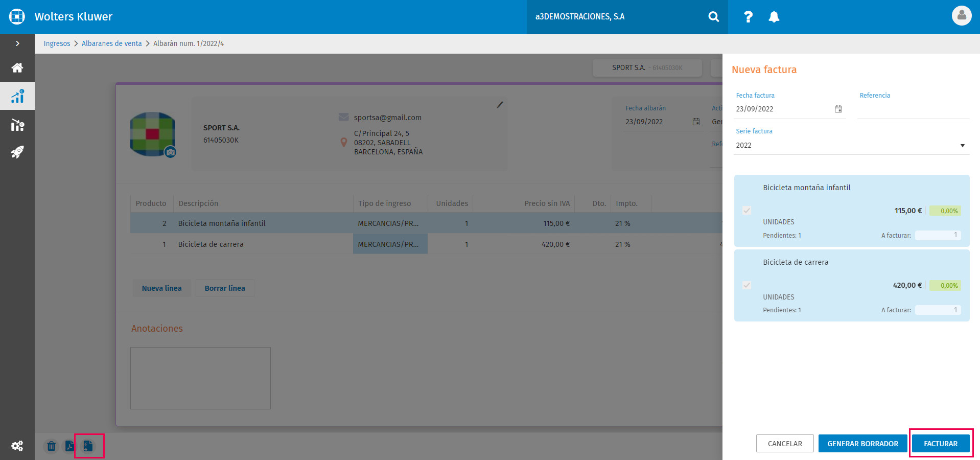Click 0,00% discount for Bicicleta de carrera
Viewport: 980px width, 460px height.
point(945,285)
